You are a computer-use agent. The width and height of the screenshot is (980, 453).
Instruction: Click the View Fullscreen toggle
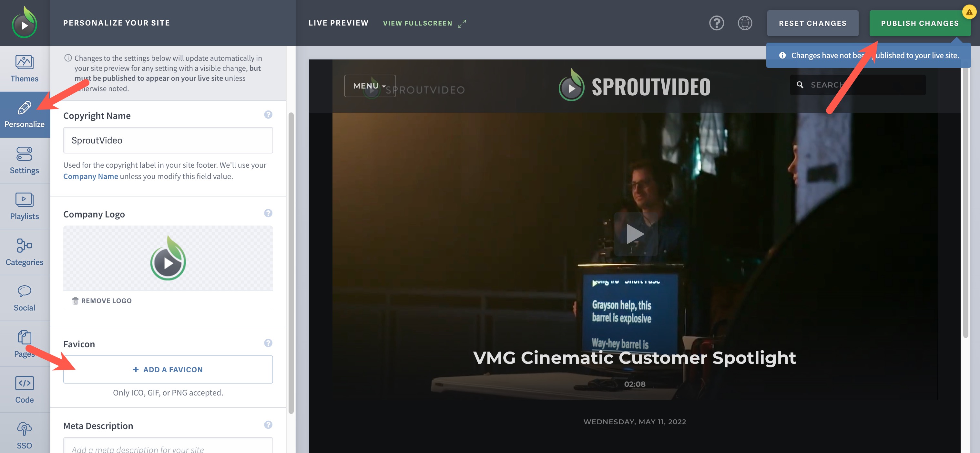[x=425, y=23]
